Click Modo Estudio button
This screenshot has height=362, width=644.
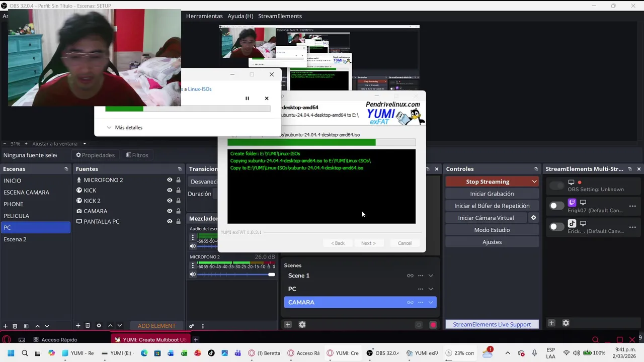pos(492,230)
